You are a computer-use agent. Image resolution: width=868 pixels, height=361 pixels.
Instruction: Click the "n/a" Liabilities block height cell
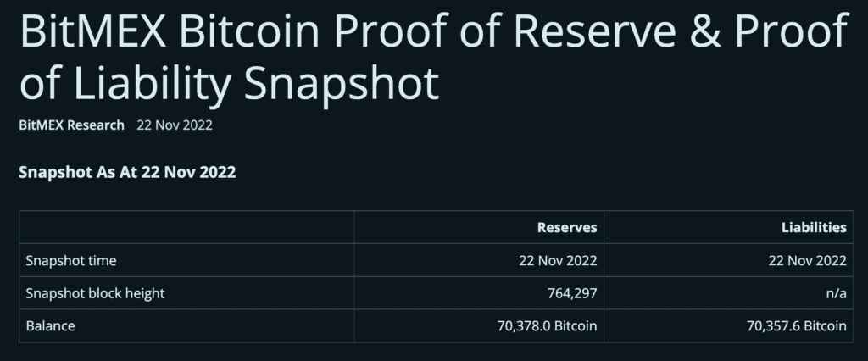point(834,293)
